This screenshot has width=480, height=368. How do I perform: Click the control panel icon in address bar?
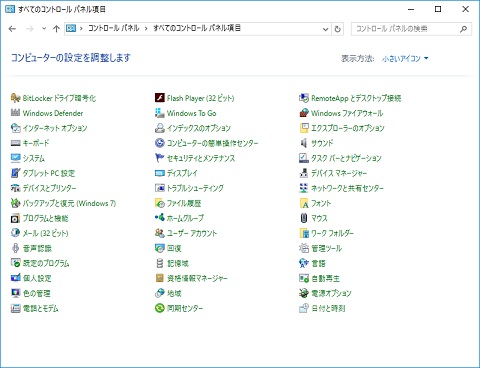pyautogui.click(x=71, y=29)
